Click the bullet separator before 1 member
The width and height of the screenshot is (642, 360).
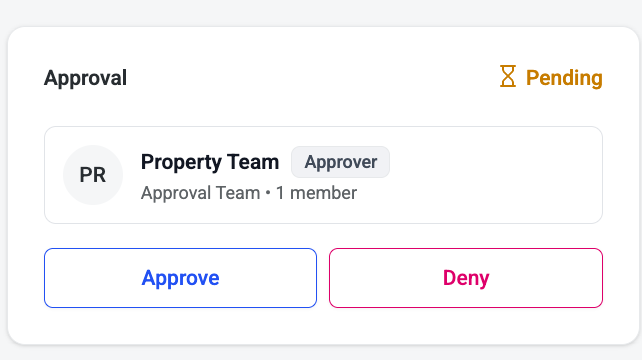(x=268, y=193)
